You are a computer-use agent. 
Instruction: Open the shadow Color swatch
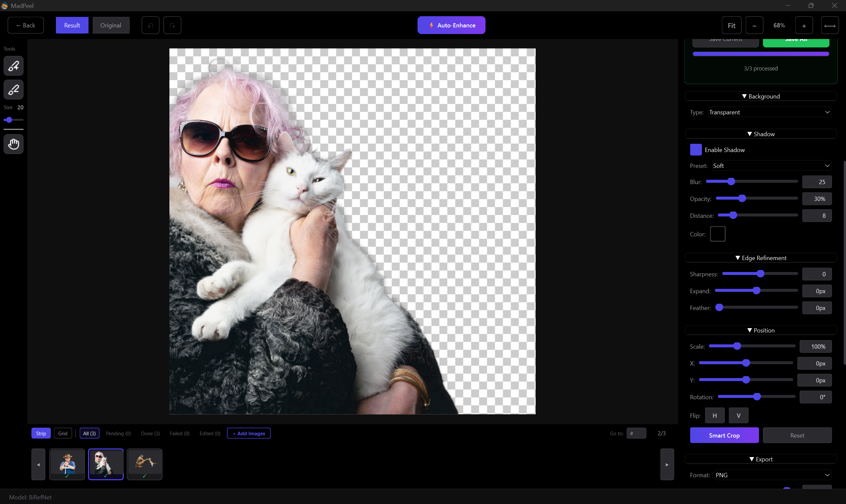(x=718, y=234)
